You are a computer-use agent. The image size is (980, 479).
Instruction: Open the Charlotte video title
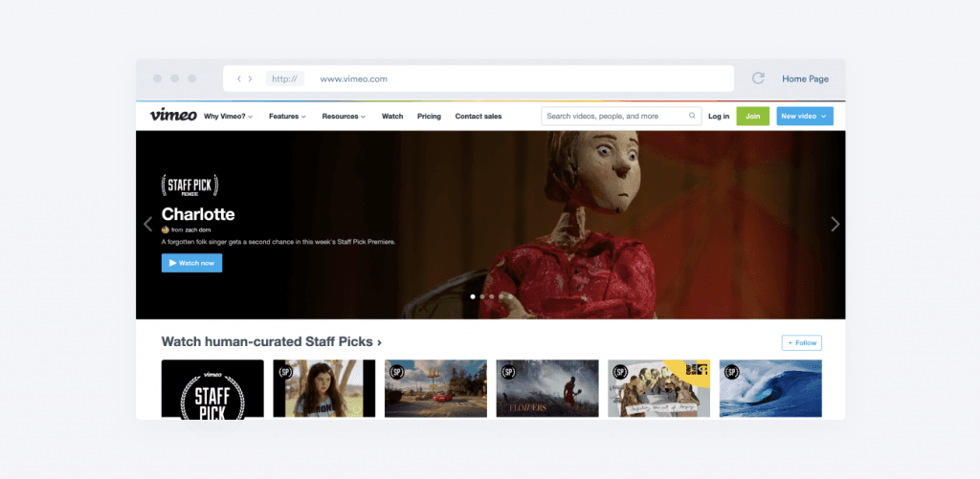point(198,214)
